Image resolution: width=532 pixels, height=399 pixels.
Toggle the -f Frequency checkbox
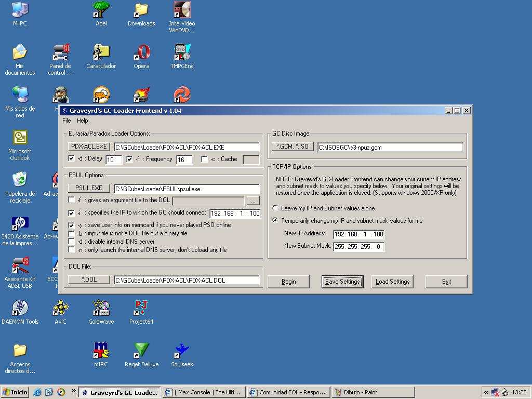(x=129, y=159)
